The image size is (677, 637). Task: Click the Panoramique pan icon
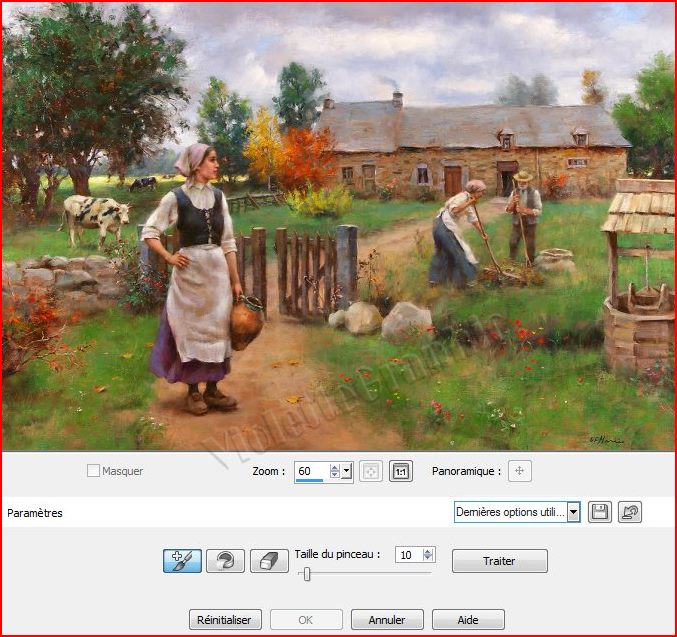click(x=519, y=470)
